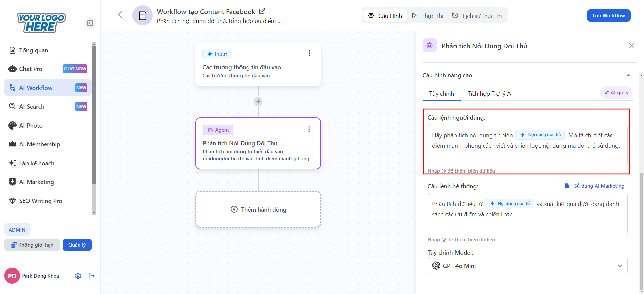
Task: Close the Phân tích Nội Dung panel
Action: click(631, 46)
